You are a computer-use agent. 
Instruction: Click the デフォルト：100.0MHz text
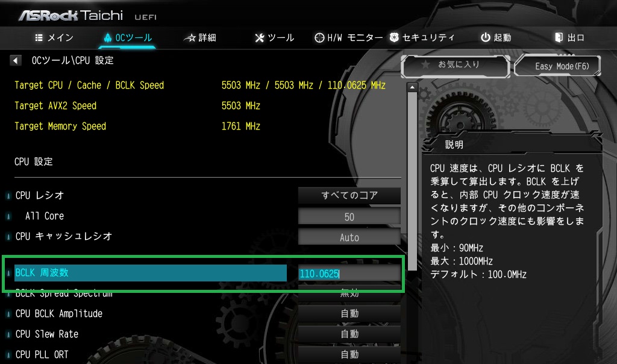tap(478, 275)
